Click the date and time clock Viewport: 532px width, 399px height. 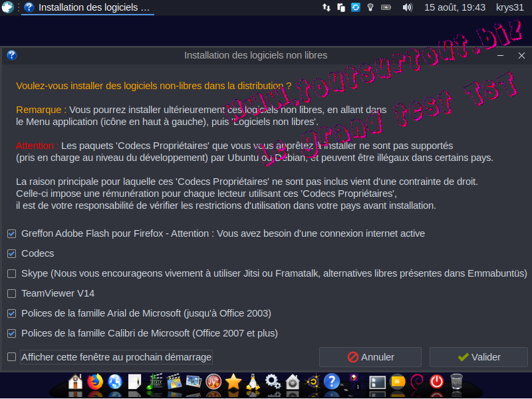tap(455, 7)
